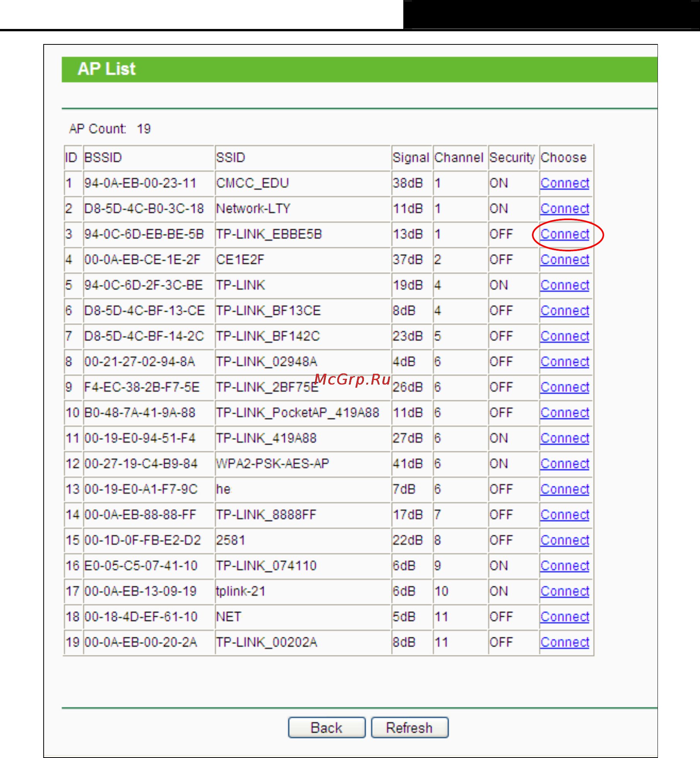Click BSSID 00-1D-0F-FB-E2-D2
The width and height of the screenshot is (700, 758).
pos(143,540)
